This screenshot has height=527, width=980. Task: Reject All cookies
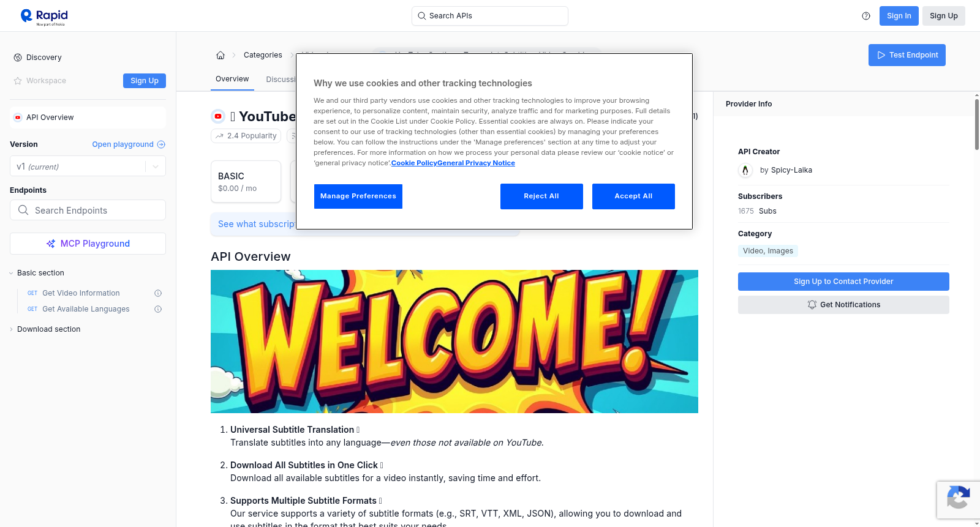click(x=541, y=196)
